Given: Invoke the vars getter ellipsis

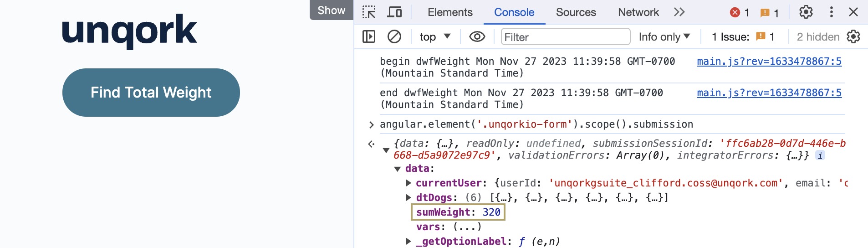Looking at the screenshot, I should 467,227.
